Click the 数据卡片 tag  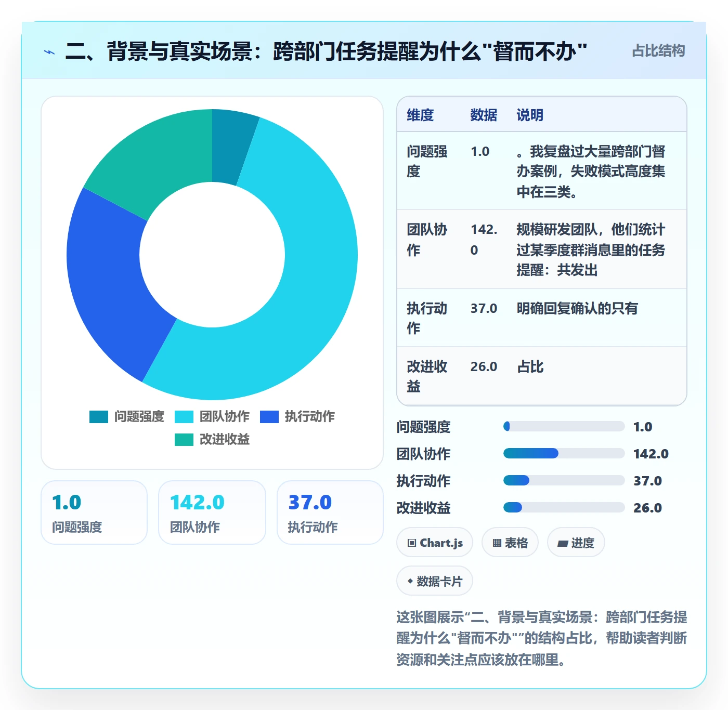pyautogui.click(x=435, y=581)
